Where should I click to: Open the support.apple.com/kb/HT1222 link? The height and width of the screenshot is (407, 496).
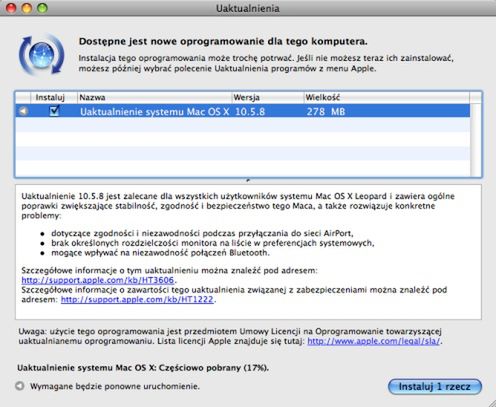(x=137, y=299)
